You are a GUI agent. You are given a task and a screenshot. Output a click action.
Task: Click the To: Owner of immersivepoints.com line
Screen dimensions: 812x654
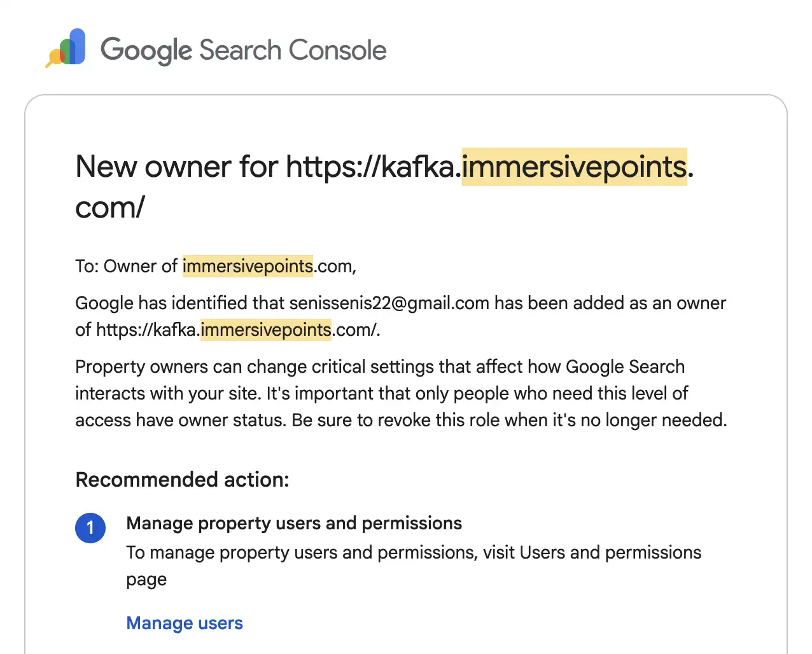[216, 266]
